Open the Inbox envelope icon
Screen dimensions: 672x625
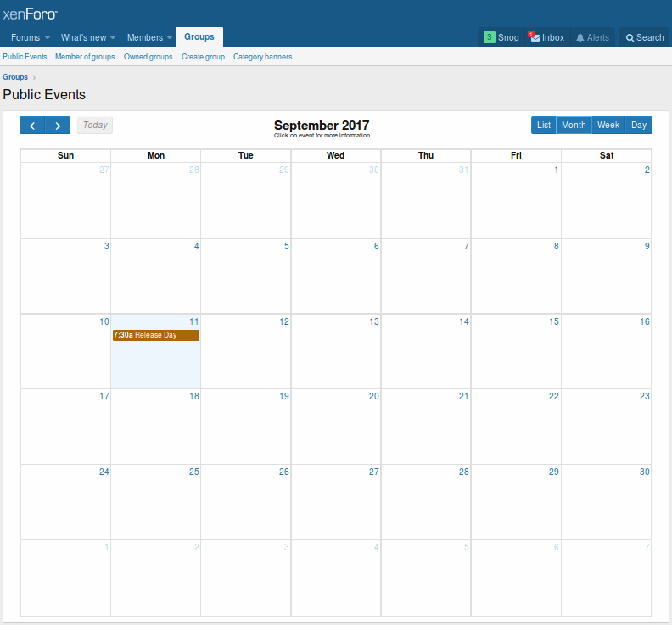point(535,37)
